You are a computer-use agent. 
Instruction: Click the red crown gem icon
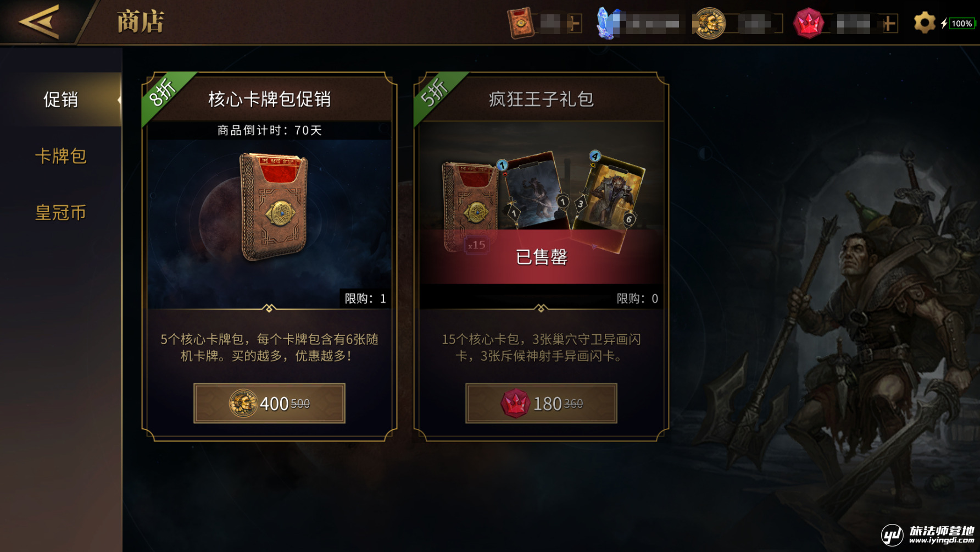point(808,23)
